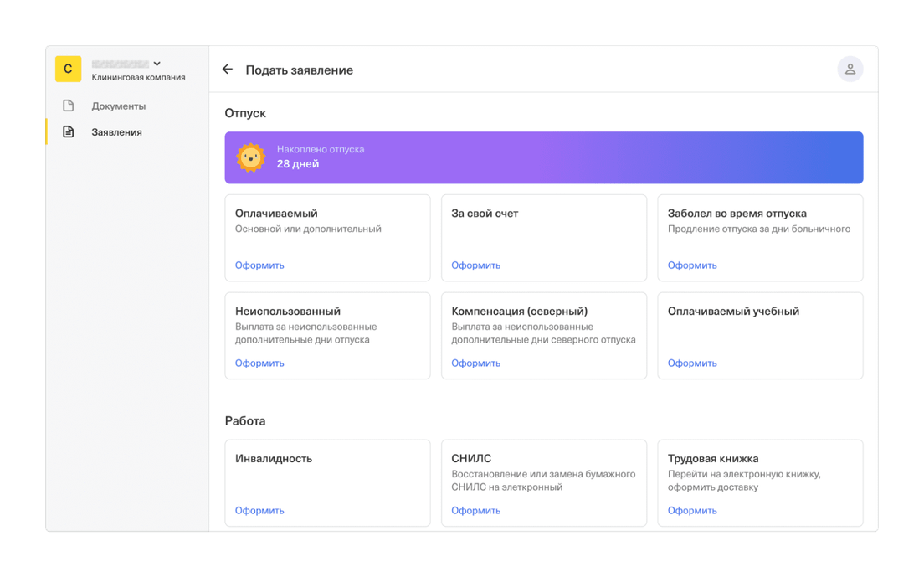The height and width of the screenshot is (577, 924).
Task: Click the "28 дней" value
Action: coord(298,164)
